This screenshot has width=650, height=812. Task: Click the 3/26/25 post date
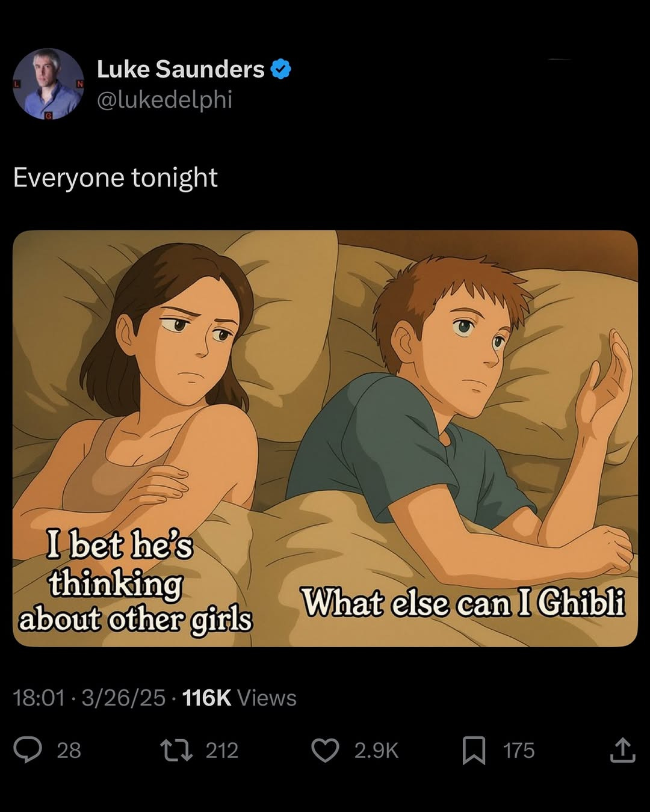click(123, 698)
